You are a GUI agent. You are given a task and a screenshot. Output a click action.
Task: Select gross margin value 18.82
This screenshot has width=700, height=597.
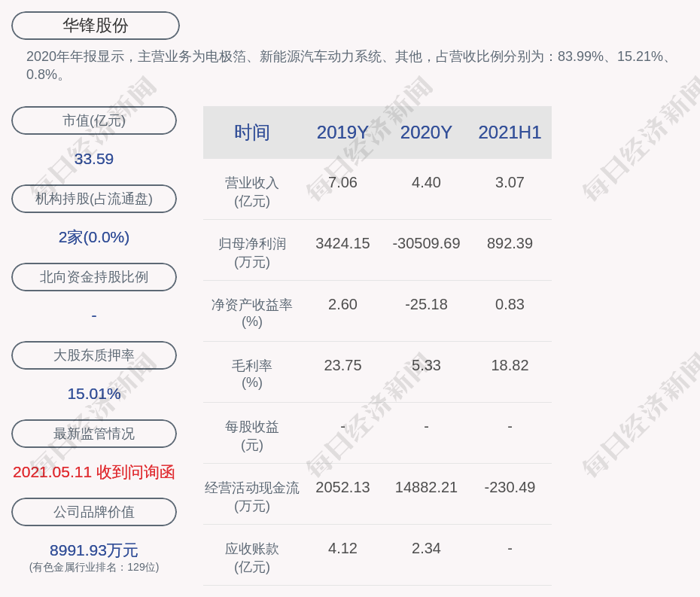(x=510, y=366)
